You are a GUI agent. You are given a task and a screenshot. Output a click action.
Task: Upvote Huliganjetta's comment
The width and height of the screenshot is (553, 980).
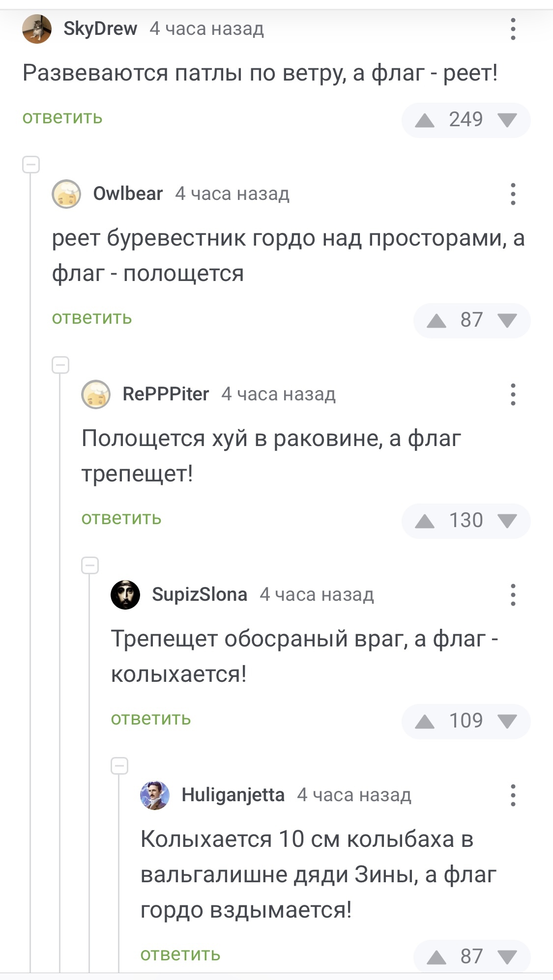(x=437, y=957)
